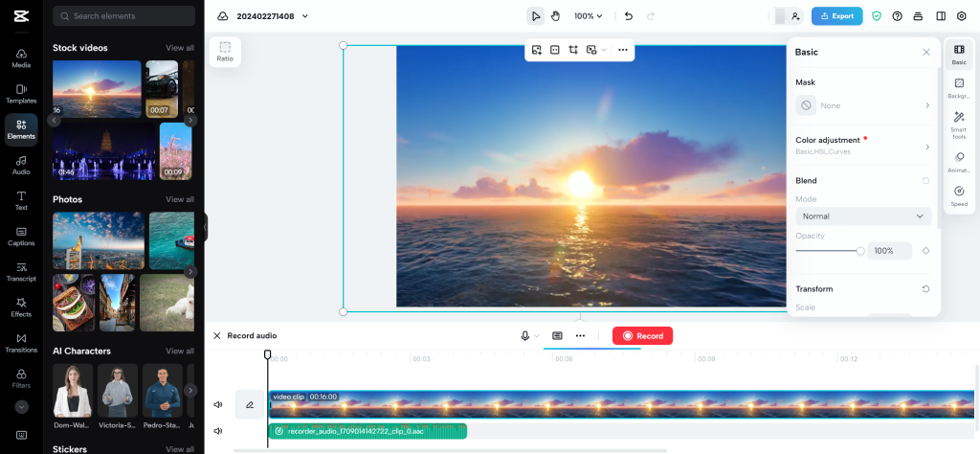Image resolution: width=980 pixels, height=454 pixels.
Task: Click the timeline playhead marker
Action: coord(268,354)
